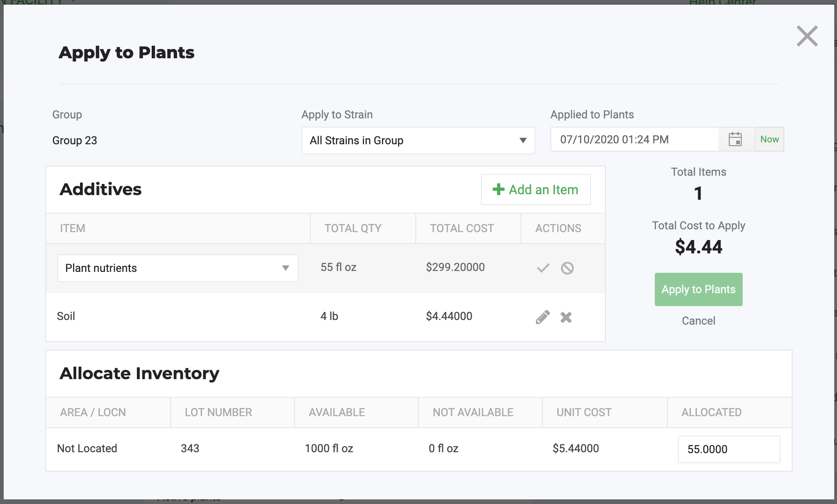Screen dimensions: 837x504
Task: Open the Plant nutrients item dropdown
Action: point(178,268)
